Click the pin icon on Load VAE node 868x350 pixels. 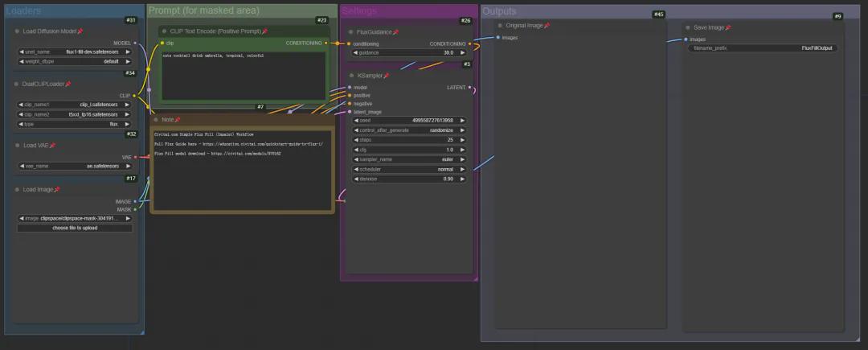[x=53, y=145]
